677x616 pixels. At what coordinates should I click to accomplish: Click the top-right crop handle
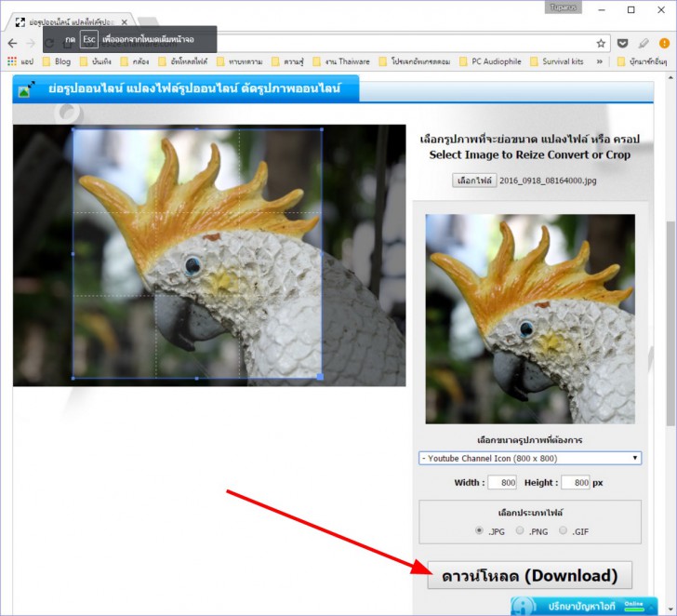click(322, 129)
